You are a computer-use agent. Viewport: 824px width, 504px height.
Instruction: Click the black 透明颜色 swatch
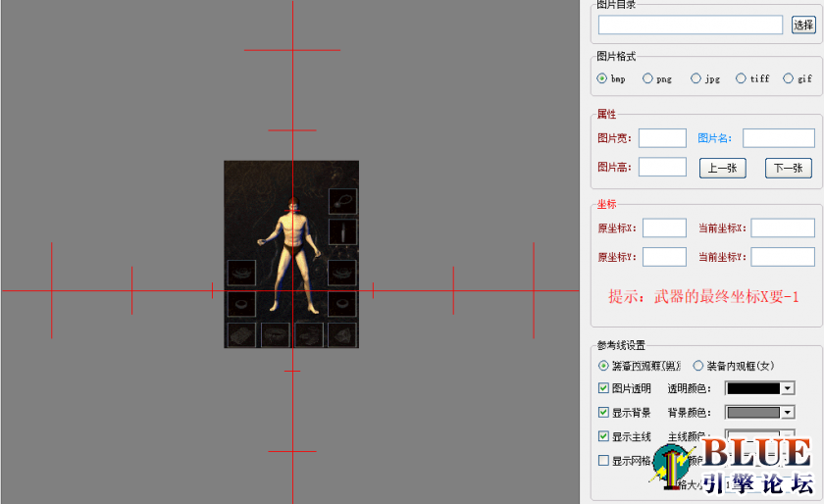point(753,388)
